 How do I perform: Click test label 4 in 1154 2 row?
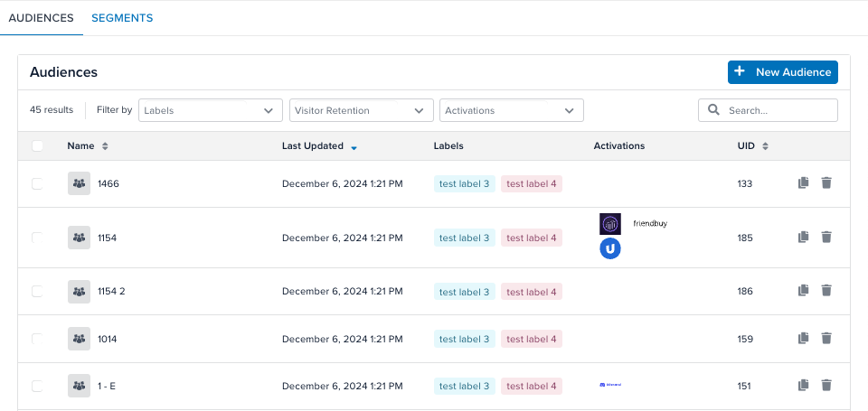pos(532,291)
